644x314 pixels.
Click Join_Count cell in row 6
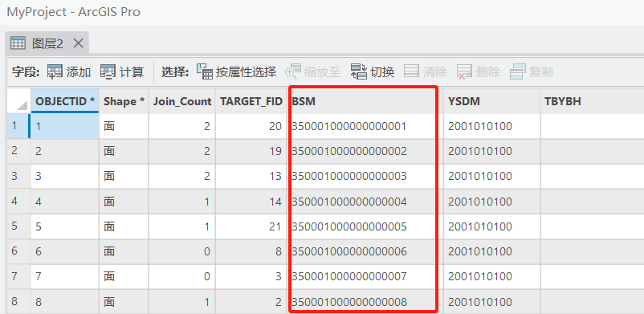[x=182, y=251]
